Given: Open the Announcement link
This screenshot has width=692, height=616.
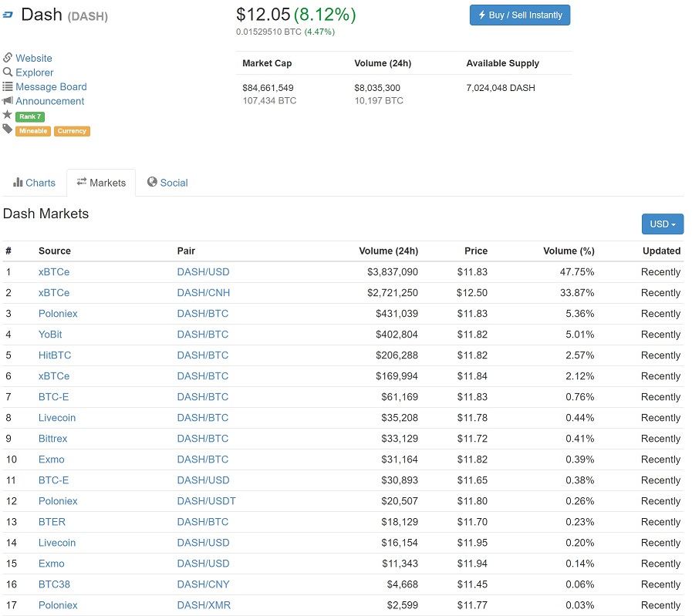Looking at the screenshot, I should click(50, 101).
